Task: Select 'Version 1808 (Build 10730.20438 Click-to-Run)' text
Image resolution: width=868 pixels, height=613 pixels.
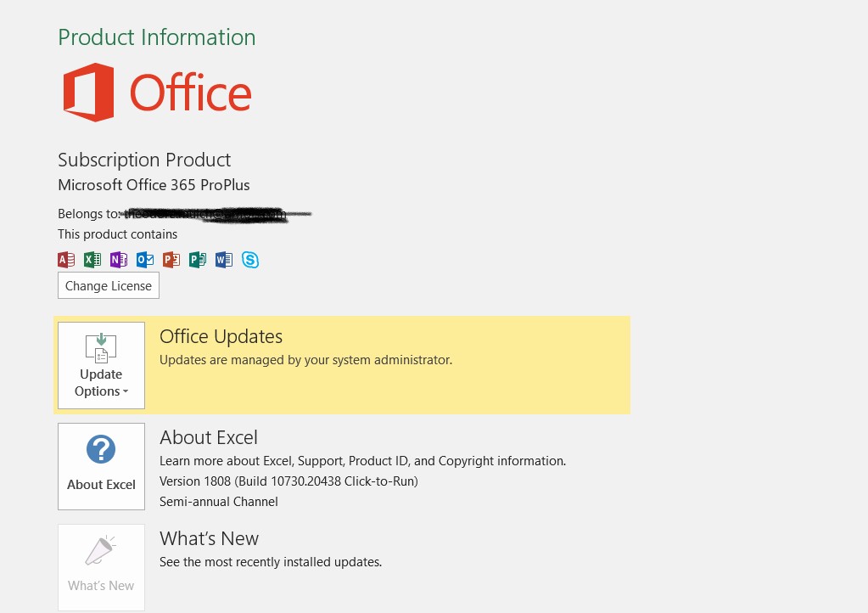Action: tap(289, 481)
